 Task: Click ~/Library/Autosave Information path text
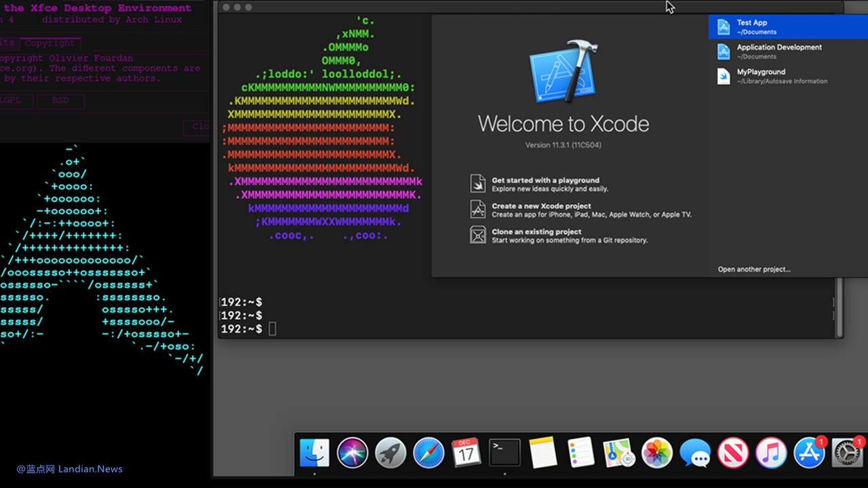782,81
